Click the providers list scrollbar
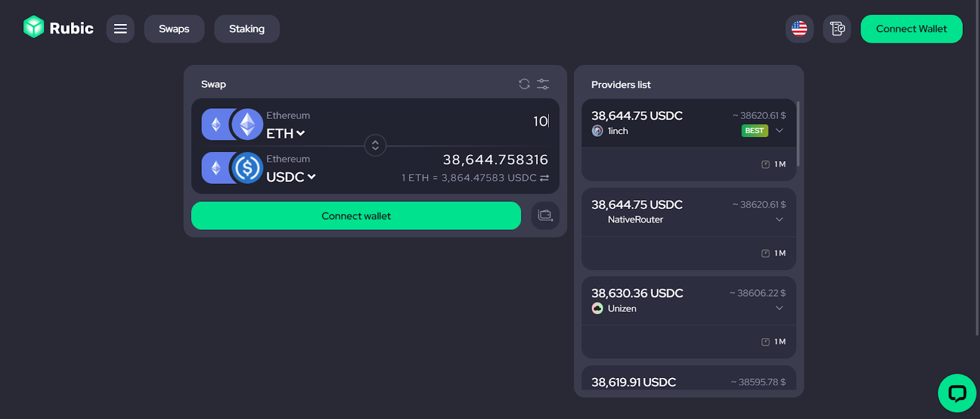This screenshot has height=419, width=980. tap(798, 134)
